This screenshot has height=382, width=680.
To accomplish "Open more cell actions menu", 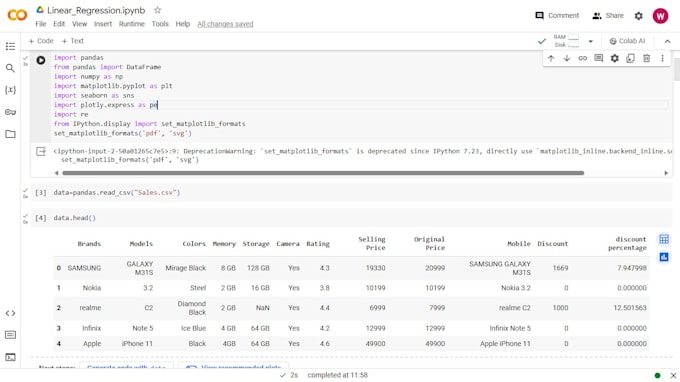I will click(662, 58).
